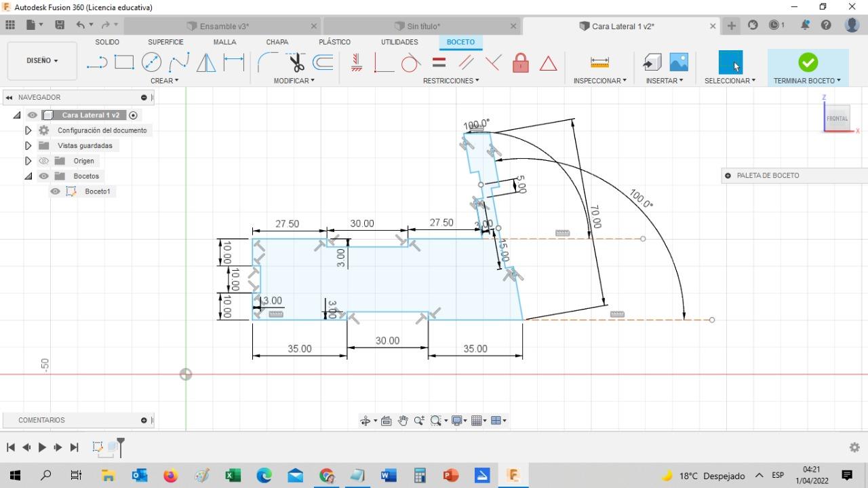Select the Sketch Dimension tool

[234, 62]
